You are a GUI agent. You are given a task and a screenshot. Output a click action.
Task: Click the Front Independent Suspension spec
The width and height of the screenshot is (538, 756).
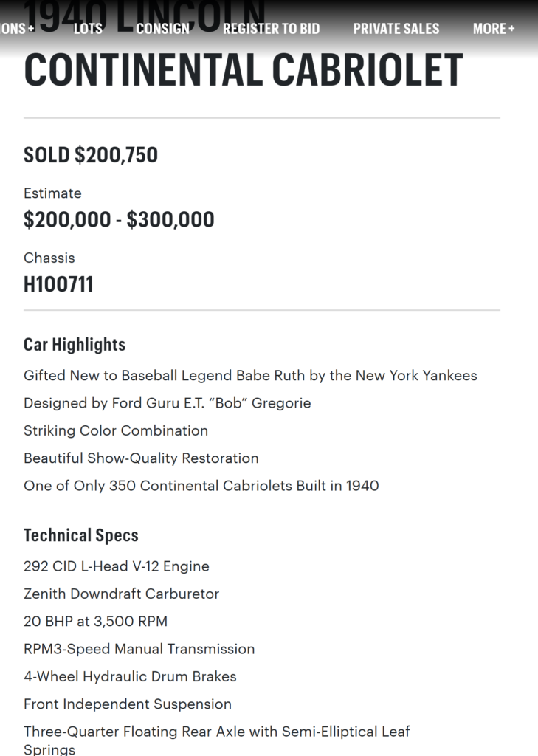tap(128, 704)
